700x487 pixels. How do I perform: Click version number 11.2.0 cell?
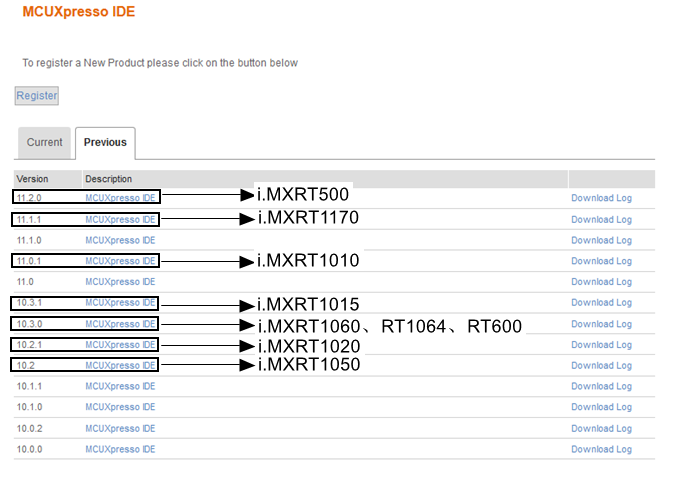point(29,198)
